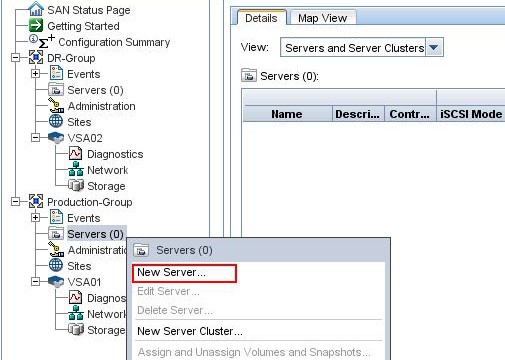Choose New Server Cluster... menu entry
Viewport: 505px width, 360px height.
point(190,331)
